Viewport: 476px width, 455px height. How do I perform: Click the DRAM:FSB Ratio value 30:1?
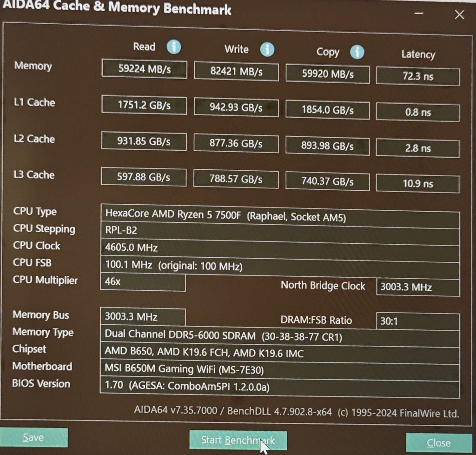[417, 321]
